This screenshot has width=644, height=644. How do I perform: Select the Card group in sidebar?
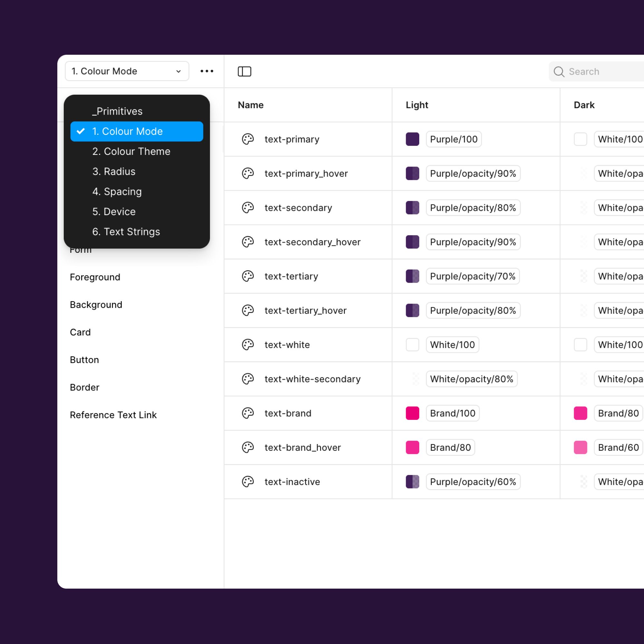click(x=80, y=332)
